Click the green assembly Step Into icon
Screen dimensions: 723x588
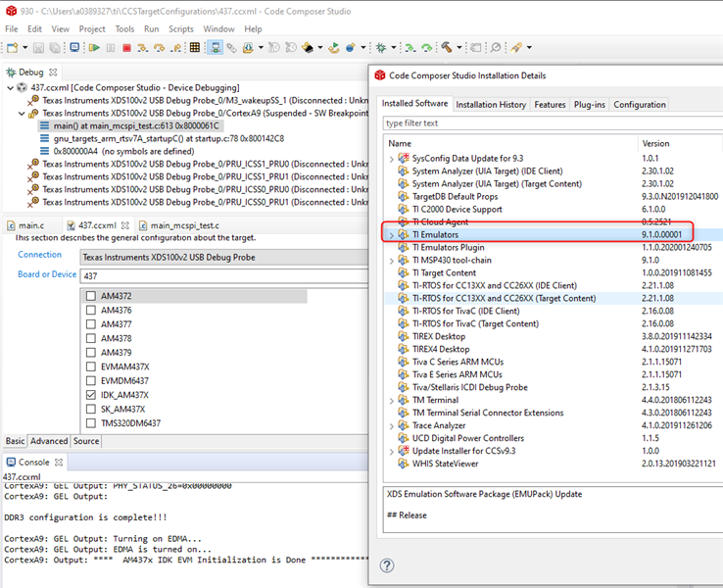click(410, 47)
